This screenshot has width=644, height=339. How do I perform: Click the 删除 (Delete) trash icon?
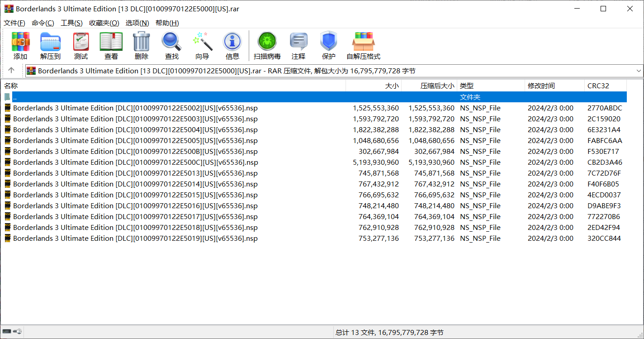142,42
